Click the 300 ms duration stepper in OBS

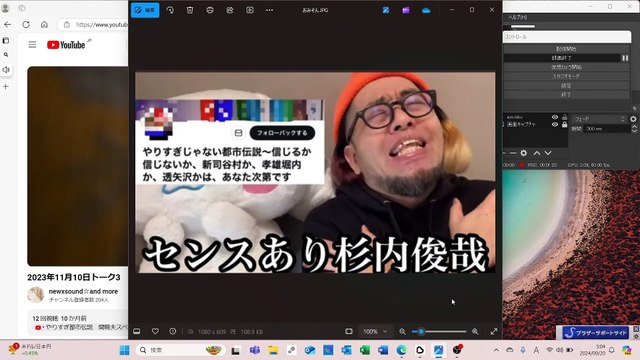tap(634, 129)
